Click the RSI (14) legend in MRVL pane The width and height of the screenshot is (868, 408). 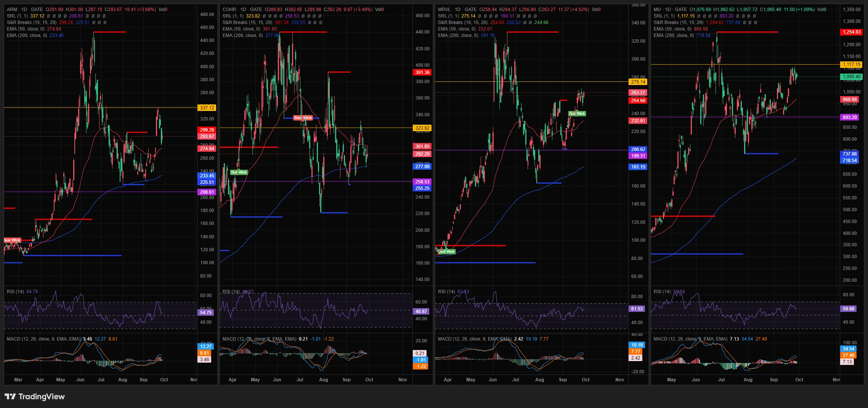446,292
